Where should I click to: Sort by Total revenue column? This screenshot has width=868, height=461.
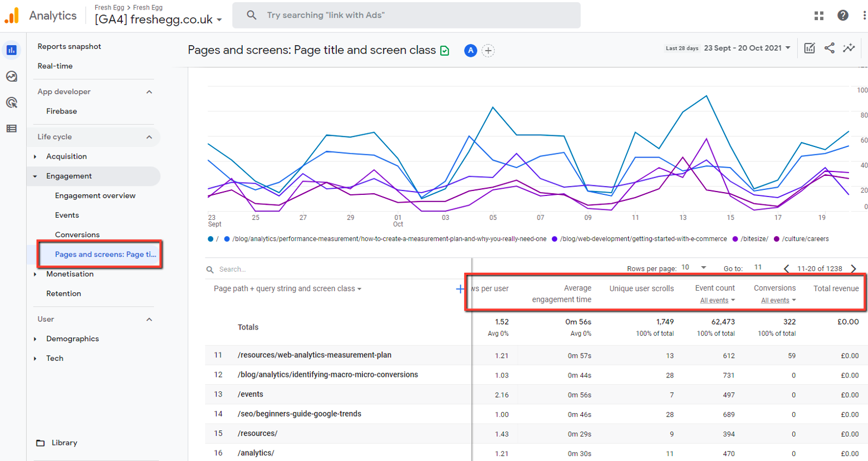point(836,288)
